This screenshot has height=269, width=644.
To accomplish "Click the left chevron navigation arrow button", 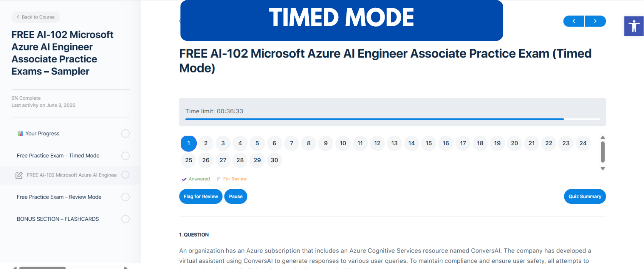I will (x=573, y=21).
